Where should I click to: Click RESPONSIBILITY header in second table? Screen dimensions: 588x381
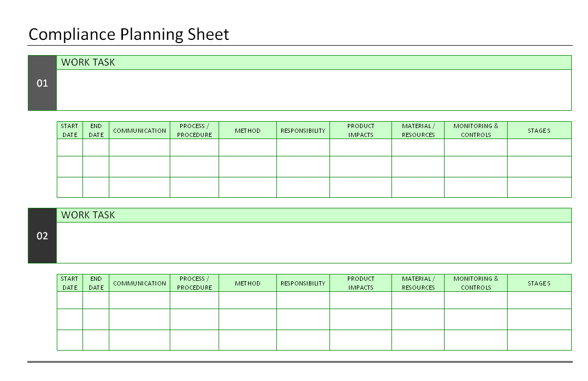click(303, 283)
